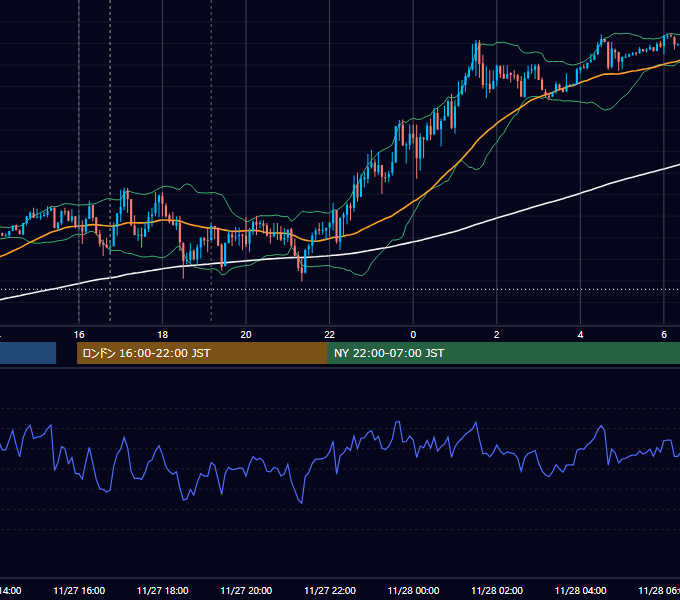
Task: Click the 11/27 20:00 date label
Action: click(x=246, y=590)
